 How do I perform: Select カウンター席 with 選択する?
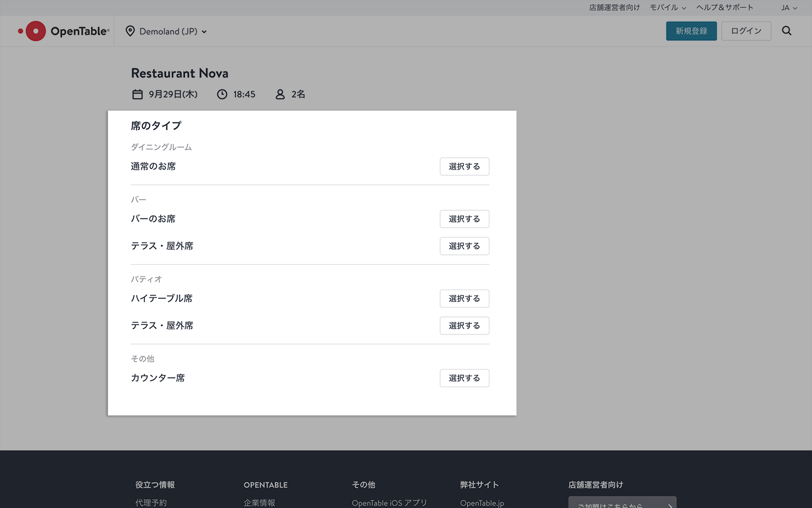coord(464,378)
